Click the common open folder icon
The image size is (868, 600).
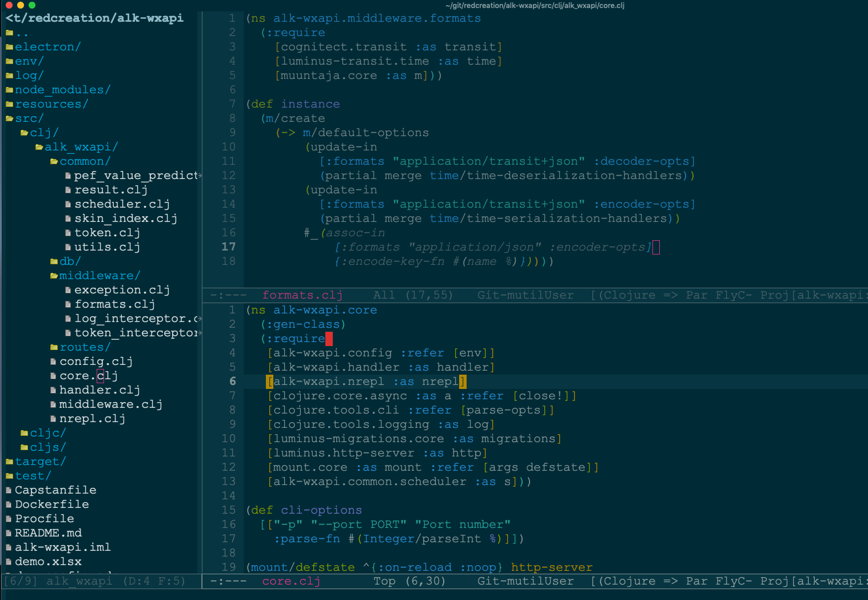[x=54, y=161]
